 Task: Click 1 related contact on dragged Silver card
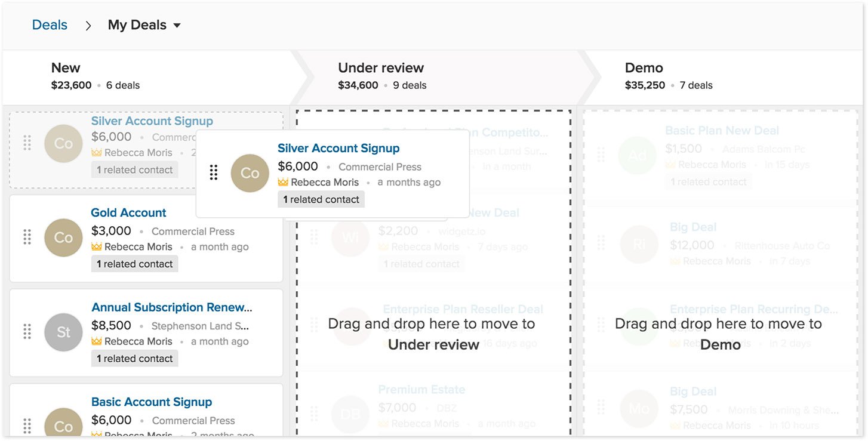(x=321, y=199)
